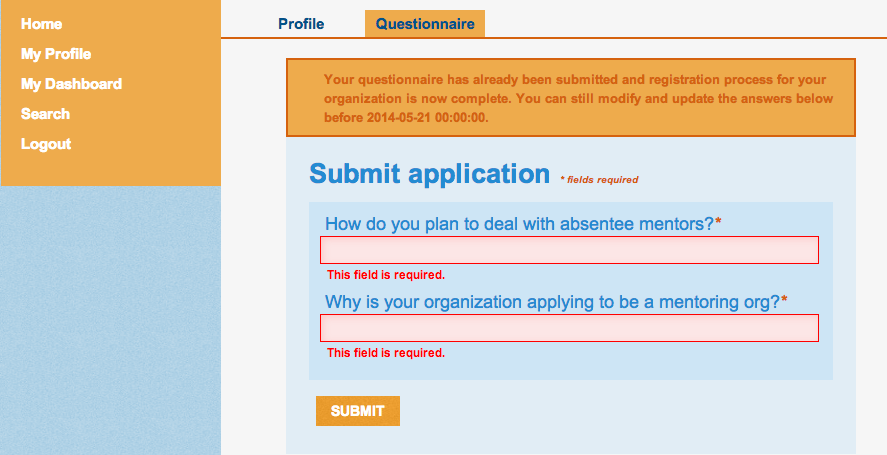This screenshot has height=455, width=887.
Task: Click the "* fields required" note
Action: (599, 180)
